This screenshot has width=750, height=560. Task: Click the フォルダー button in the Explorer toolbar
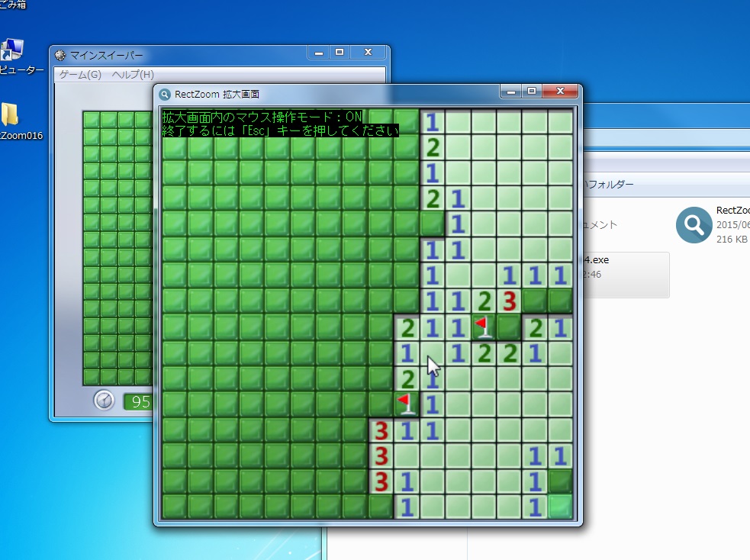(x=609, y=184)
